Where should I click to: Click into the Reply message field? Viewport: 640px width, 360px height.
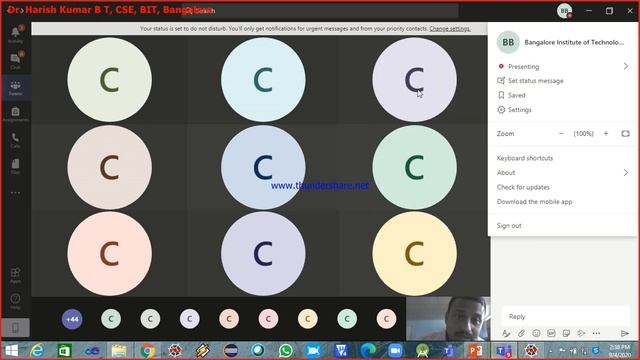(566, 316)
